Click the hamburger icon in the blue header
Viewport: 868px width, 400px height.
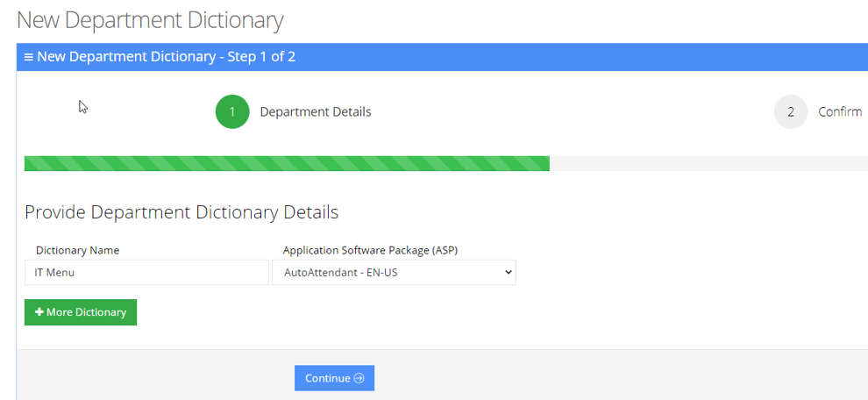tap(29, 57)
